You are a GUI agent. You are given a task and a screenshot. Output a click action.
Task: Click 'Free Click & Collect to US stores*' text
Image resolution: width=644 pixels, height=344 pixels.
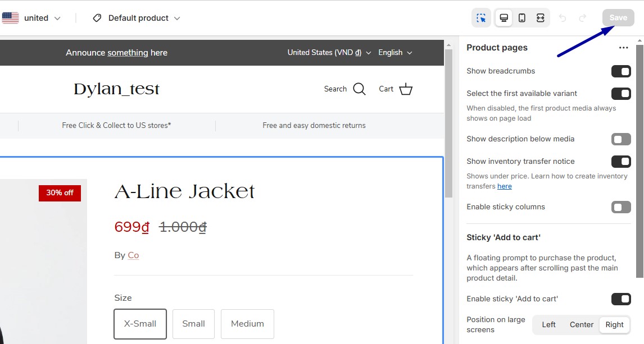pos(116,126)
